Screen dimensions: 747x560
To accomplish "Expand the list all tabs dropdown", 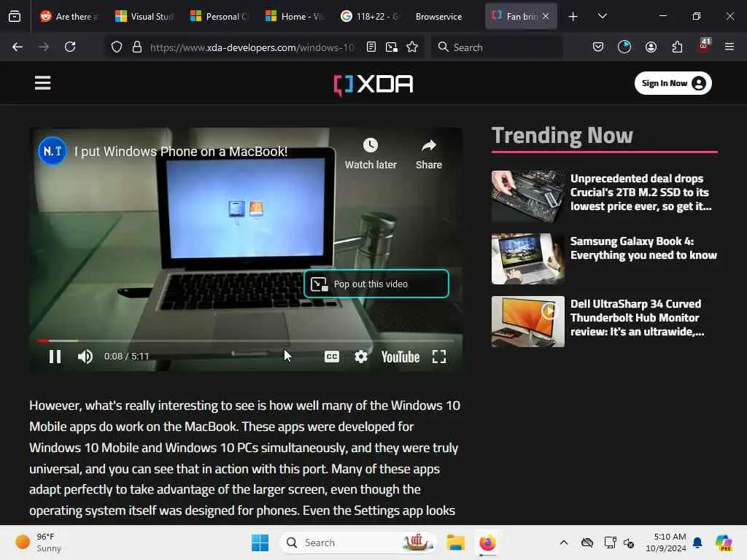I will (x=603, y=16).
